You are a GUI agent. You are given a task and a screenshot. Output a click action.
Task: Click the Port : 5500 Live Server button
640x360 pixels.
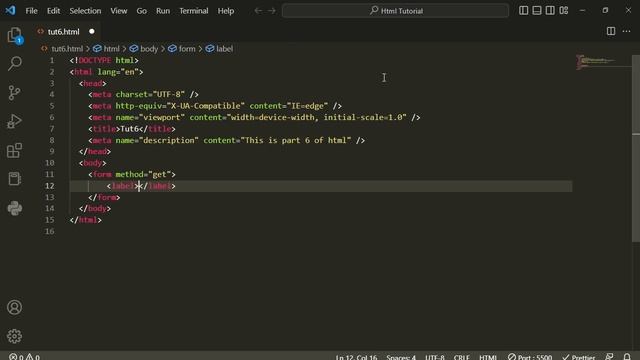[530, 357]
